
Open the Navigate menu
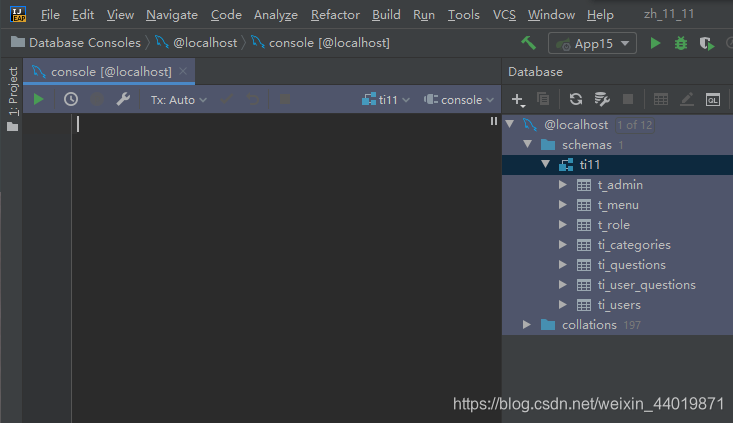point(172,15)
